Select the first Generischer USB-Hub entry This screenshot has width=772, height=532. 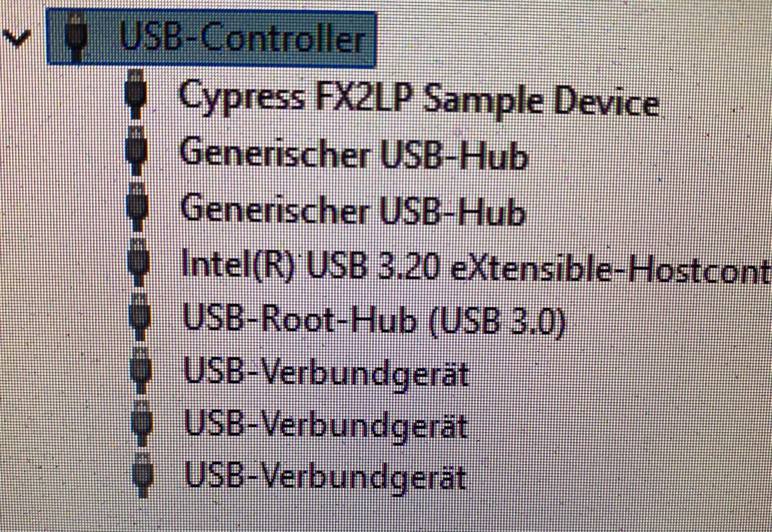point(354,154)
